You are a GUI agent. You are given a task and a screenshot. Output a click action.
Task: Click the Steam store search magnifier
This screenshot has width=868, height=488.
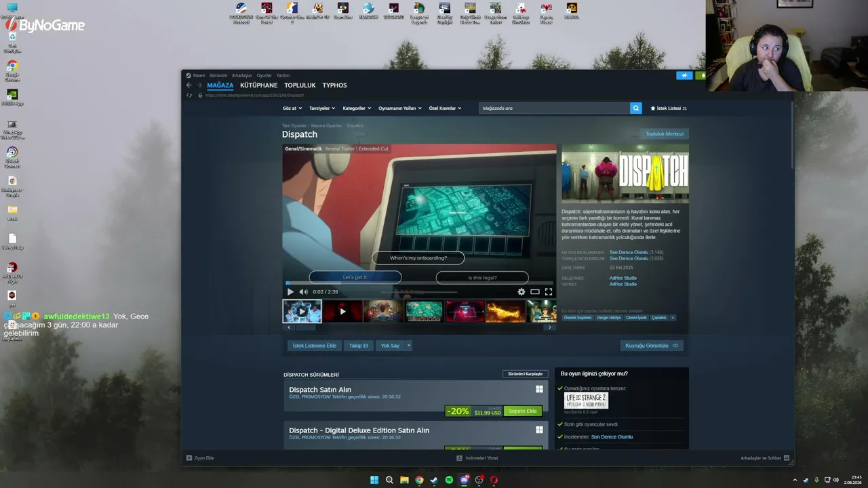click(x=635, y=108)
